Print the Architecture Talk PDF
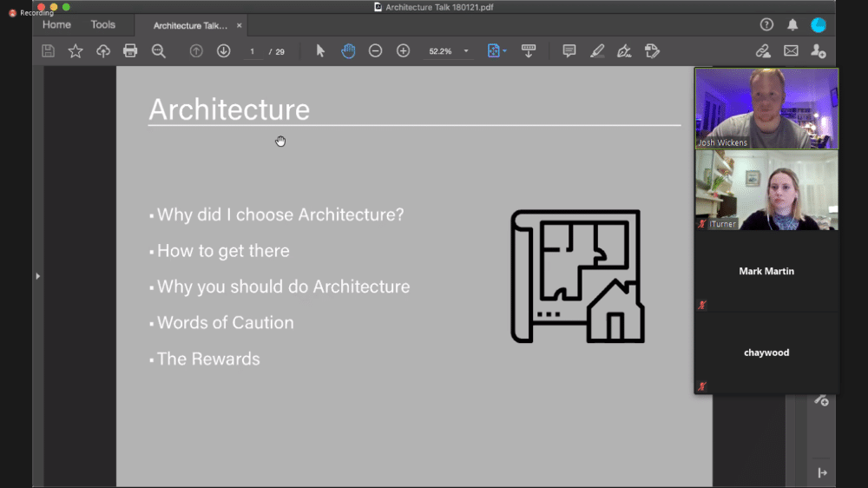 130,51
